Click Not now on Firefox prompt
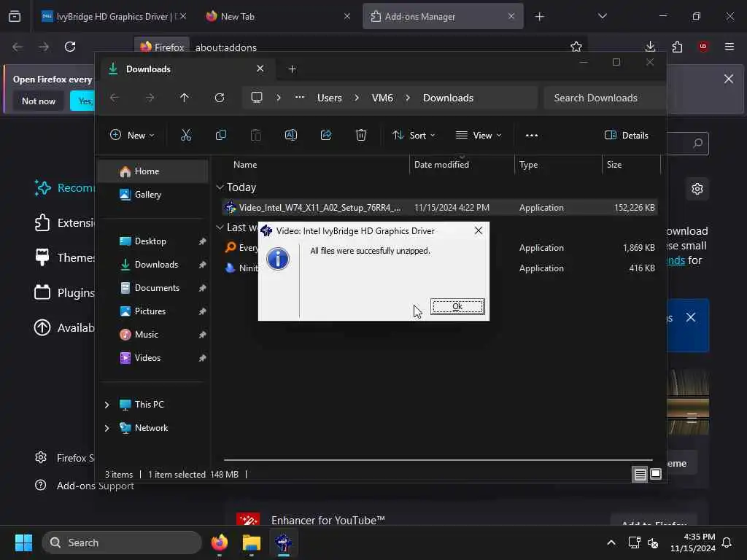 point(39,101)
